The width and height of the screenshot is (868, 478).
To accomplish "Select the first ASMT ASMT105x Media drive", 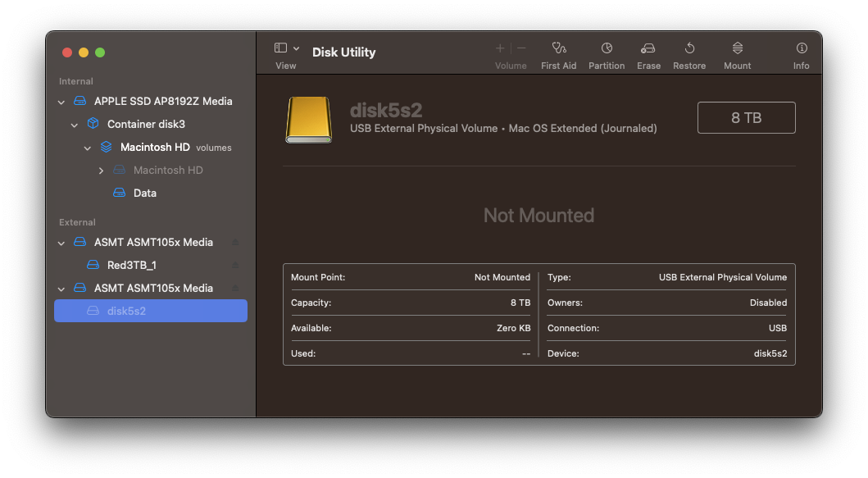I will tap(152, 242).
